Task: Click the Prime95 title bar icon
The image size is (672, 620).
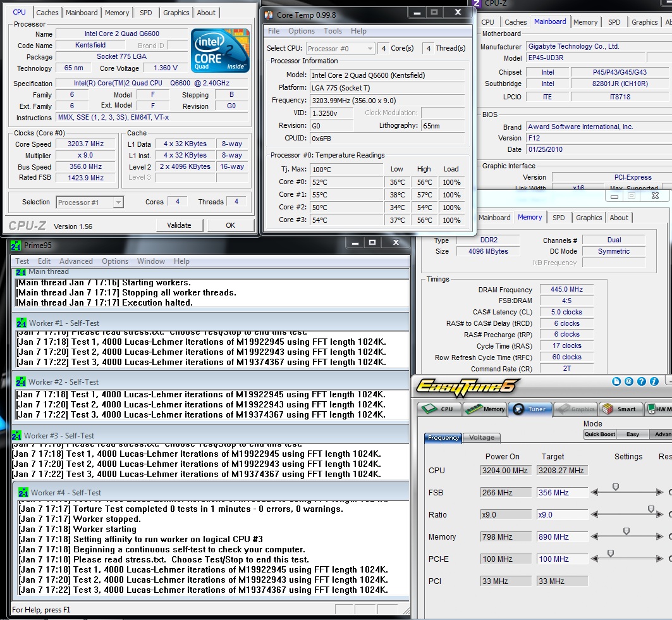Action: (x=15, y=245)
